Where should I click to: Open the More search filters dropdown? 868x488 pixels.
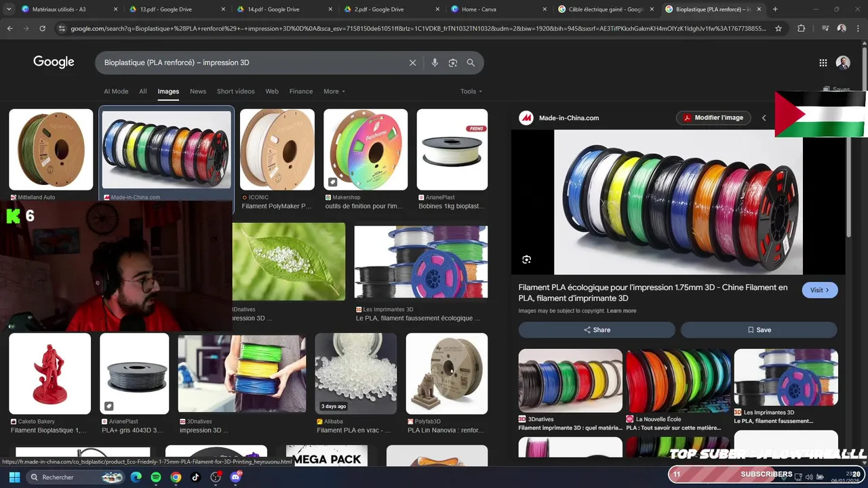(x=334, y=91)
